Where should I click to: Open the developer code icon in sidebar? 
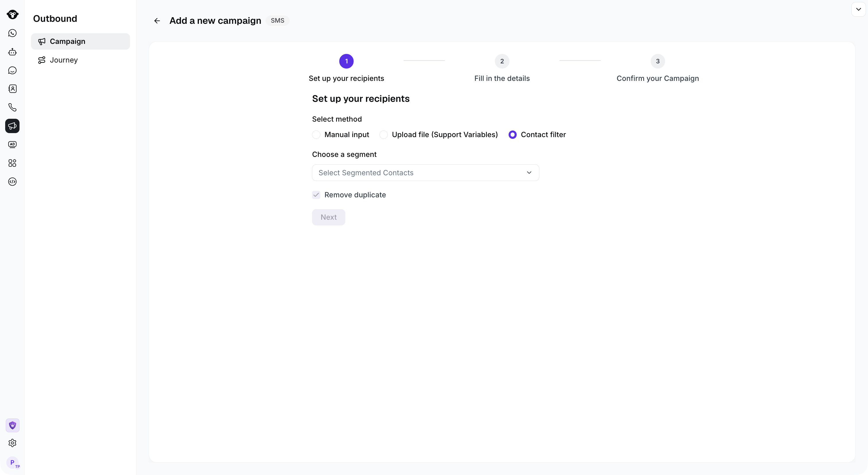coord(12,182)
